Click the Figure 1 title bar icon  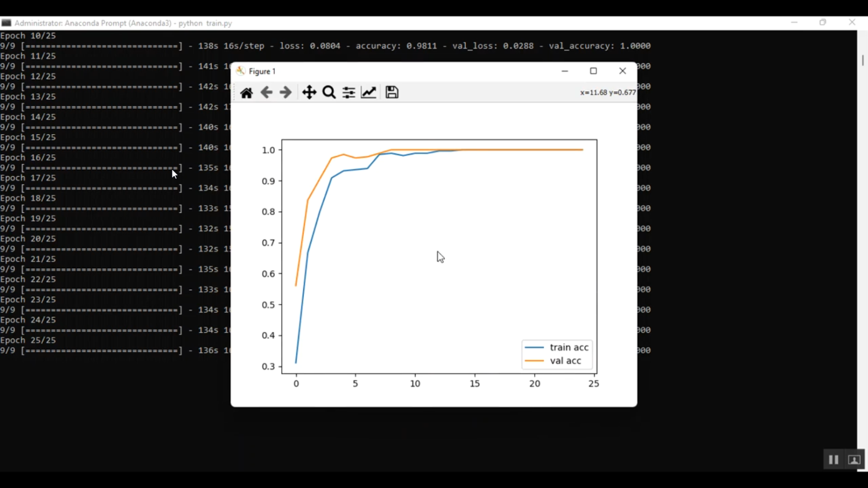(x=241, y=71)
